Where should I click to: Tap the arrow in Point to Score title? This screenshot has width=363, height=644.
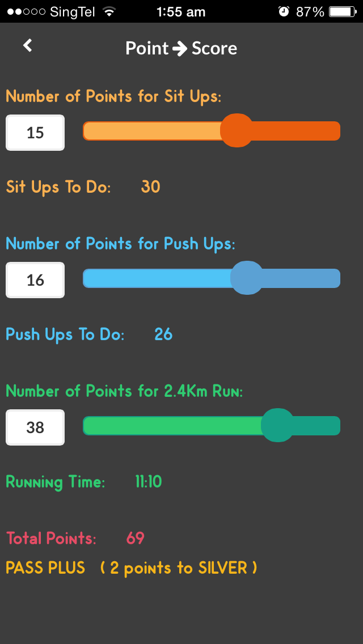pos(180,49)
